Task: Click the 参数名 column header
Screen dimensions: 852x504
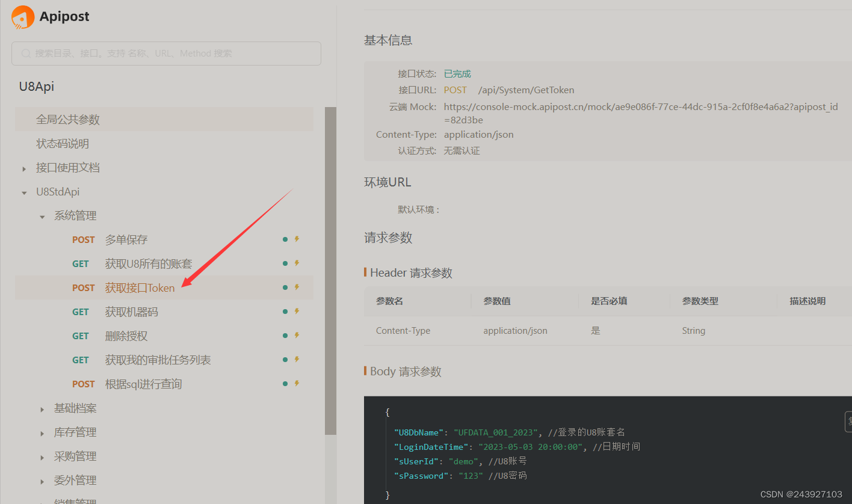Action: click(x=389, y=301)
